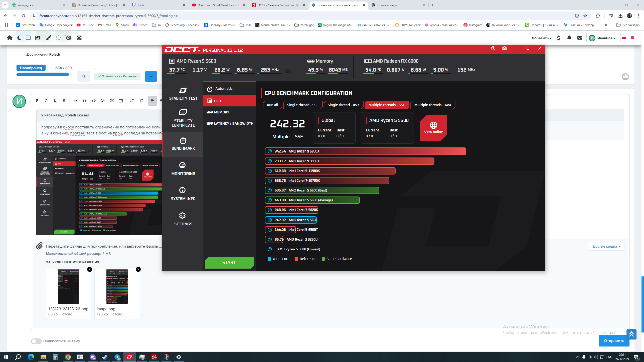The image size is (644, 362).
Task: Open forum notifications bell
Action: click(569, 38)
